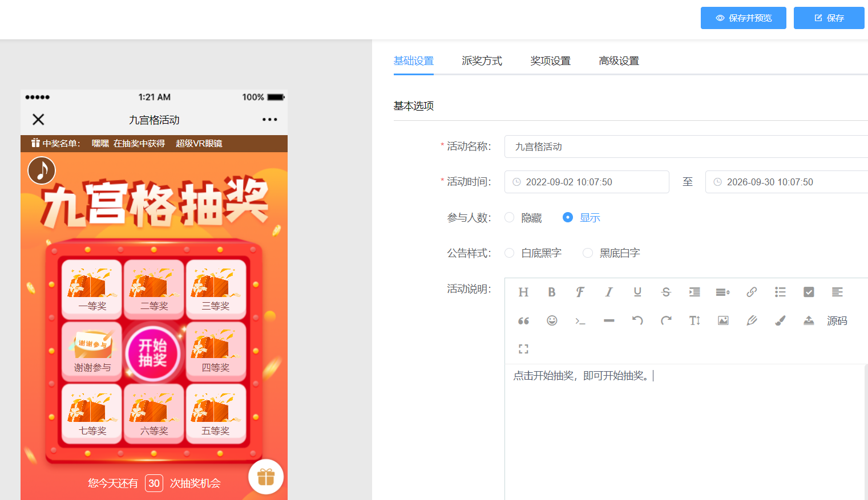The image size is (868, 500).
Task: Switch to the 高级设置 tab
Action: [x=619, y=61]
